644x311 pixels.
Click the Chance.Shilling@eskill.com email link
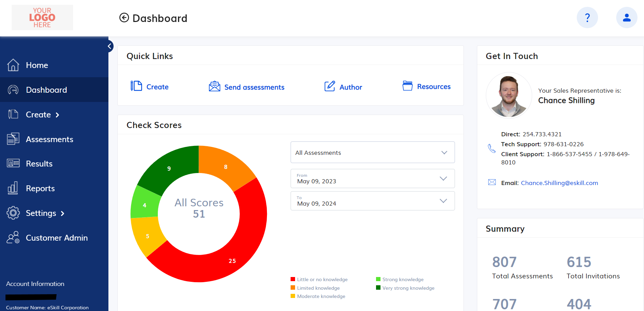click(559, 183)
